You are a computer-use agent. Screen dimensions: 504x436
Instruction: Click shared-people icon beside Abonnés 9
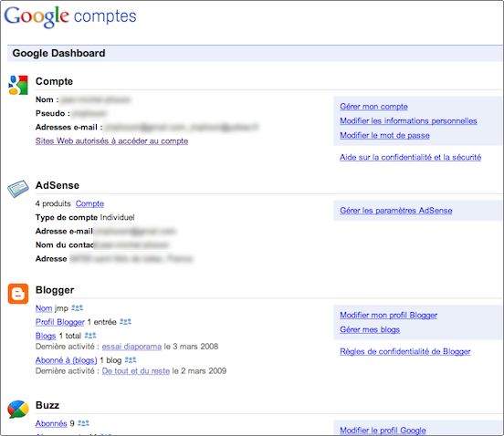pos(84,423)
